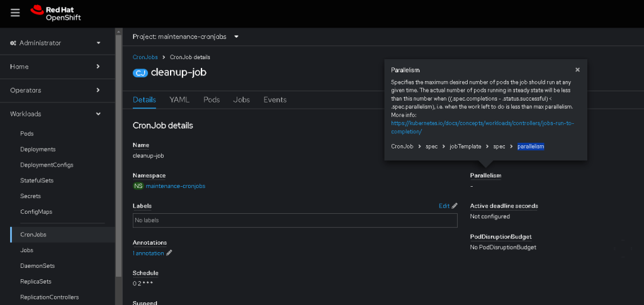
Task: Click the highlighted parallelism path text
Action: 531,147
